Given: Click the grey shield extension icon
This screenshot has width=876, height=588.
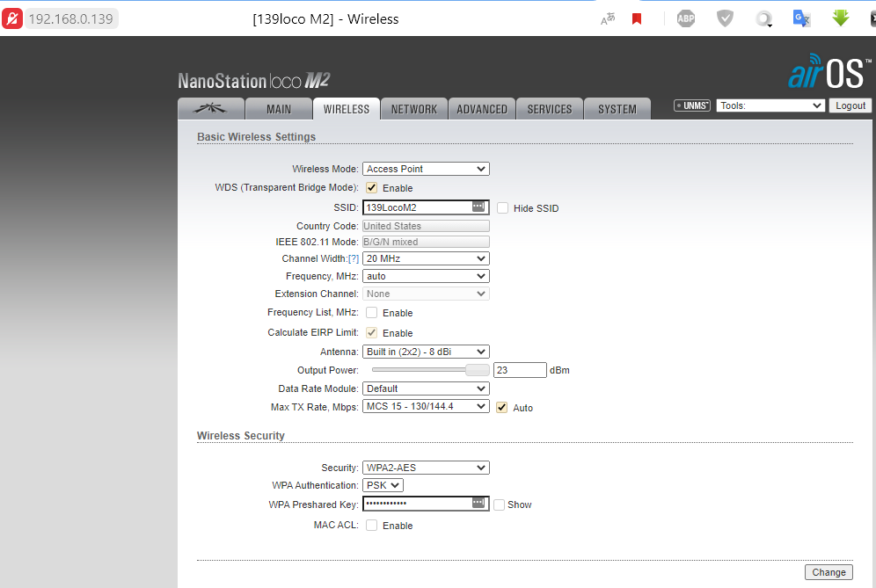Looking at the screenshot, I should coord(725,18).
